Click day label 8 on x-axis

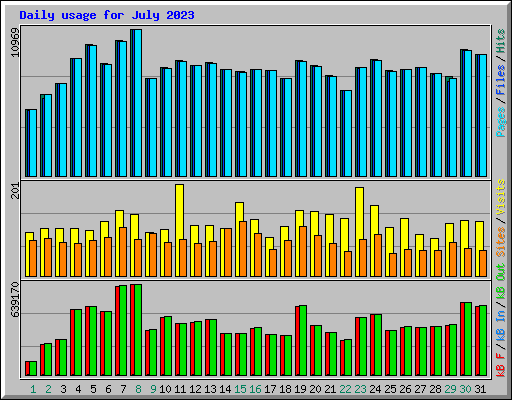click(138, 389)
